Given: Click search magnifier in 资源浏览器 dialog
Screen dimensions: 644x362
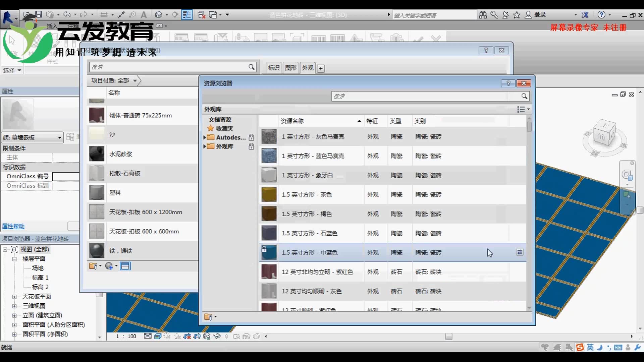Looking at the screenshot, I should (524, 96).
